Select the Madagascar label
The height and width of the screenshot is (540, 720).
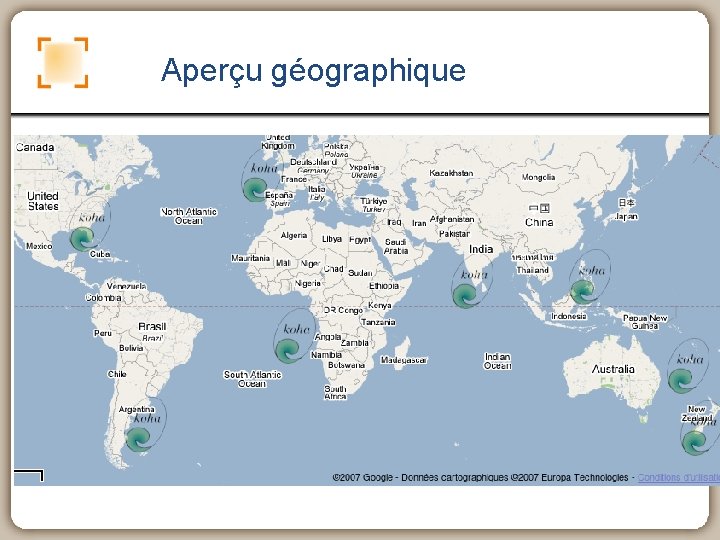point(404,360)
